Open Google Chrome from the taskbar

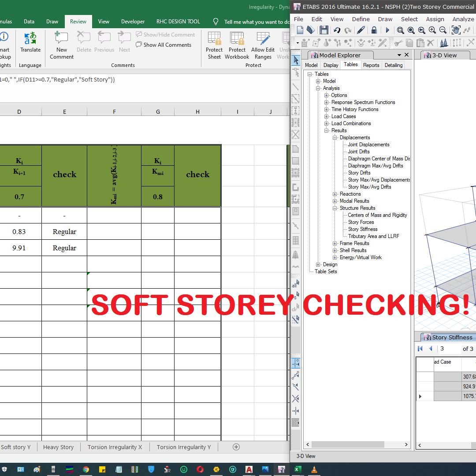[x=86, y=469]
